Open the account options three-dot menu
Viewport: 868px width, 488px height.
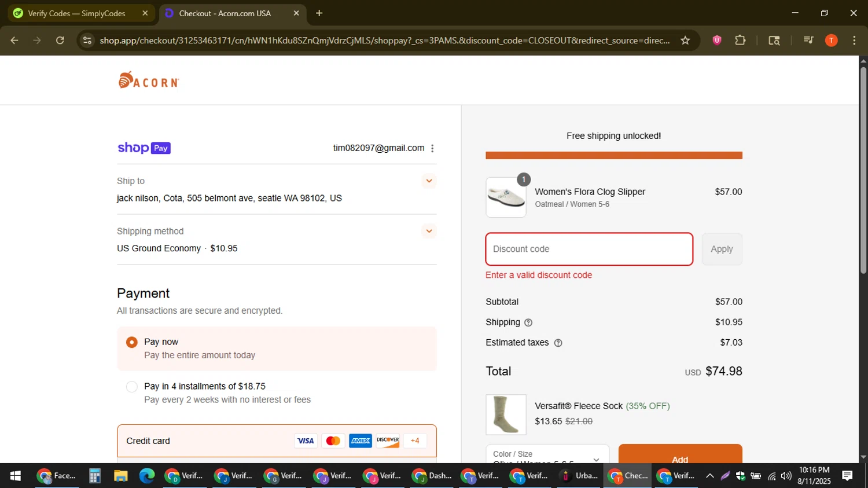(432, 148)
